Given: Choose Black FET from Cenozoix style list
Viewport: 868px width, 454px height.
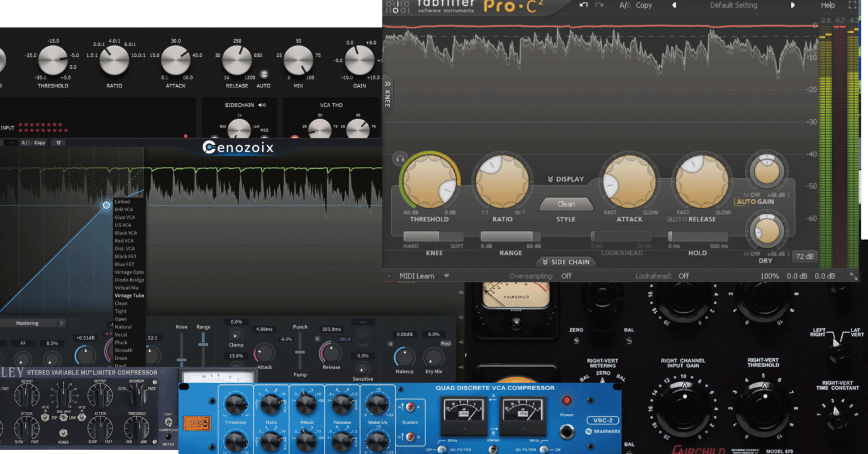Looking at the screenshot, I should click(x=124, y=256).
